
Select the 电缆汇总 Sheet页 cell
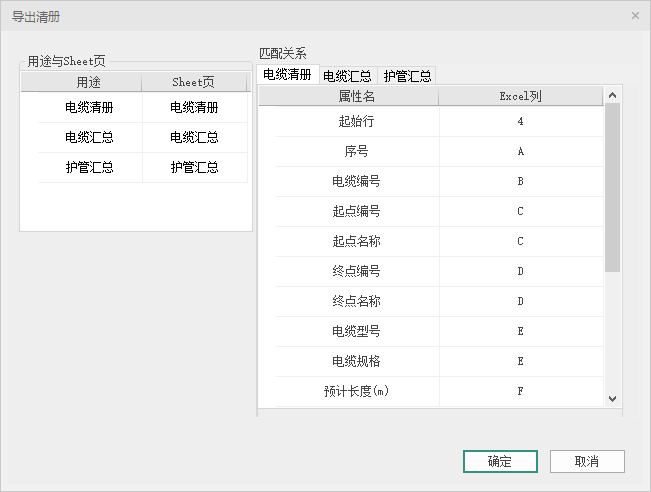coord(194,138)
